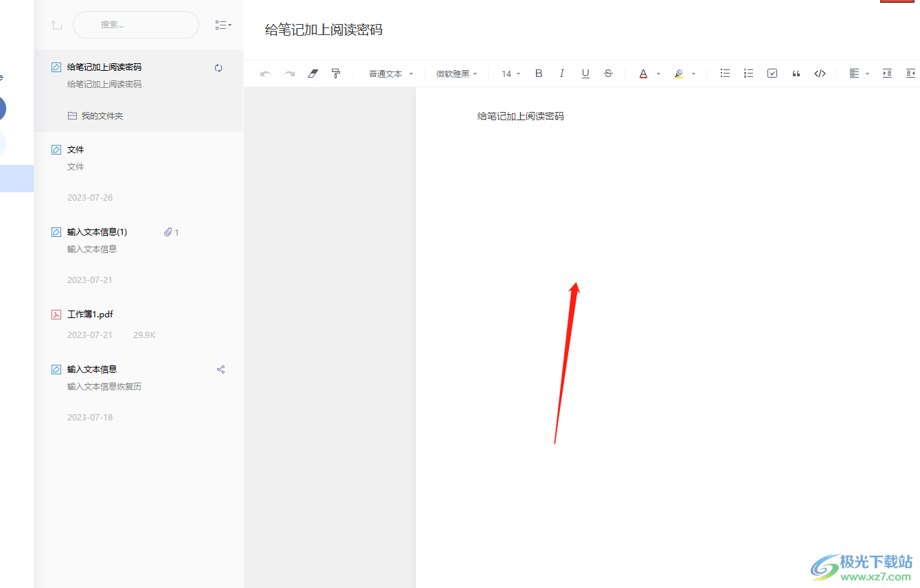The height and width of the screenshot is (588, 920).
Task: Apply the red font color
Action: pos(643,73)
